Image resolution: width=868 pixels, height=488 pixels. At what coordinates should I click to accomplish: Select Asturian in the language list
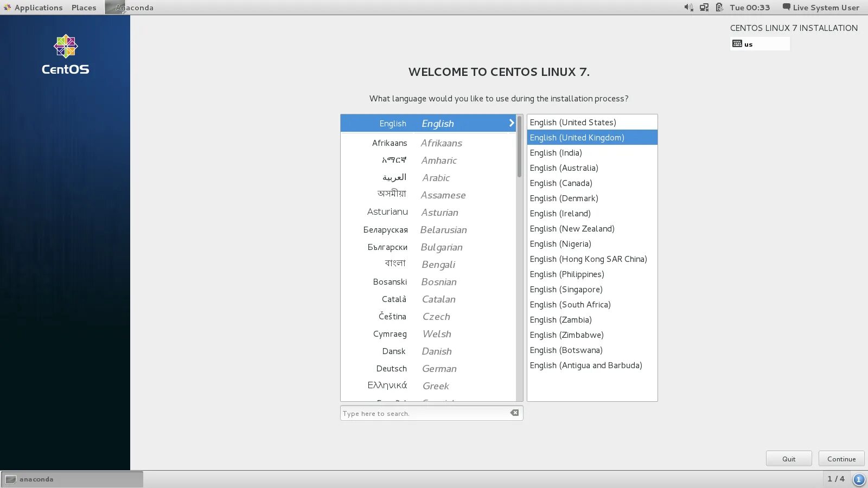(428, 213)
